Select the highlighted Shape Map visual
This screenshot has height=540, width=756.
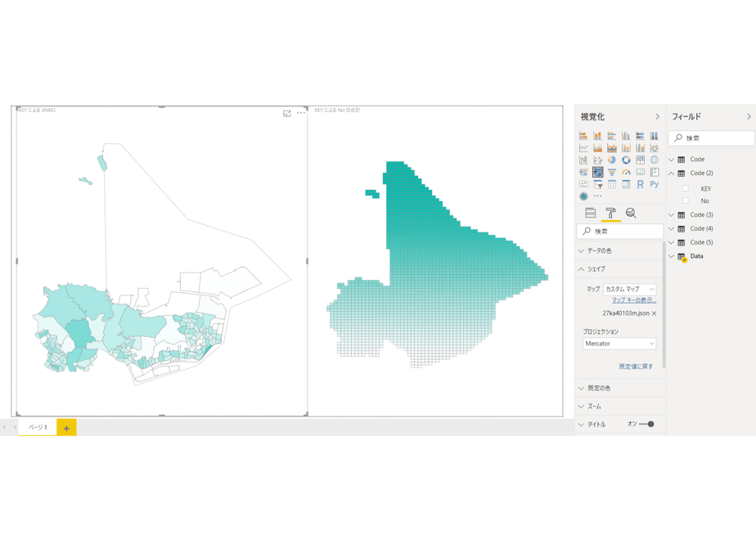597,172
